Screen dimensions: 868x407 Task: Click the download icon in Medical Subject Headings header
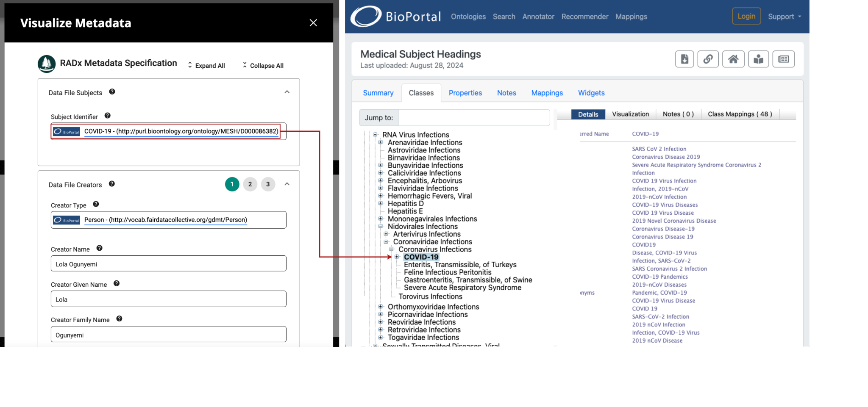click(684, 59)
